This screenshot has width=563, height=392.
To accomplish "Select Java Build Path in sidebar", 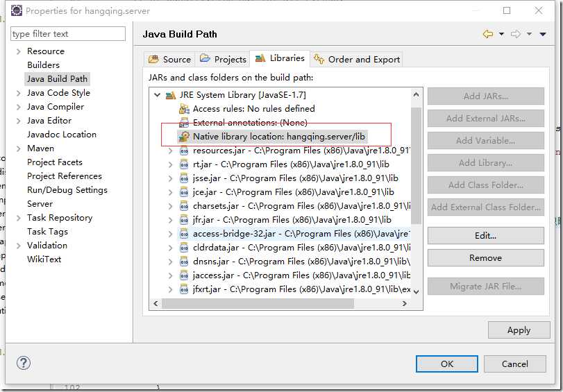I will click(57, 78).
